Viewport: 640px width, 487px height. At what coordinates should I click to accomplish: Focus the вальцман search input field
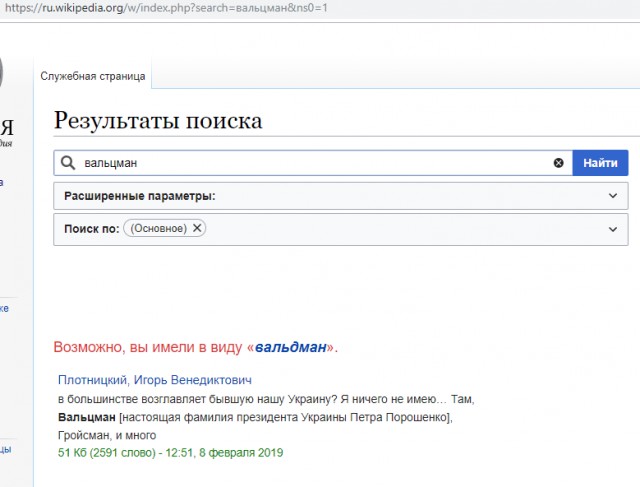(x=314, y=163)
